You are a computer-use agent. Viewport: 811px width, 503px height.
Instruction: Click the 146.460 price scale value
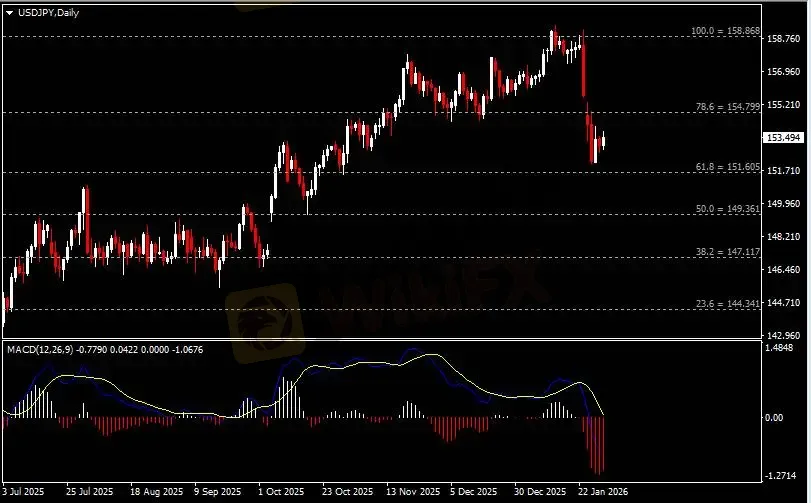pyautogui.click(x=784, y=270)
